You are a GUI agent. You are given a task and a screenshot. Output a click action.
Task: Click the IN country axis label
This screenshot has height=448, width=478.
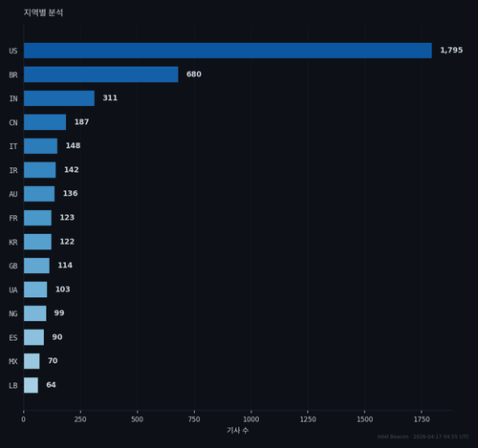click(13, 98)
